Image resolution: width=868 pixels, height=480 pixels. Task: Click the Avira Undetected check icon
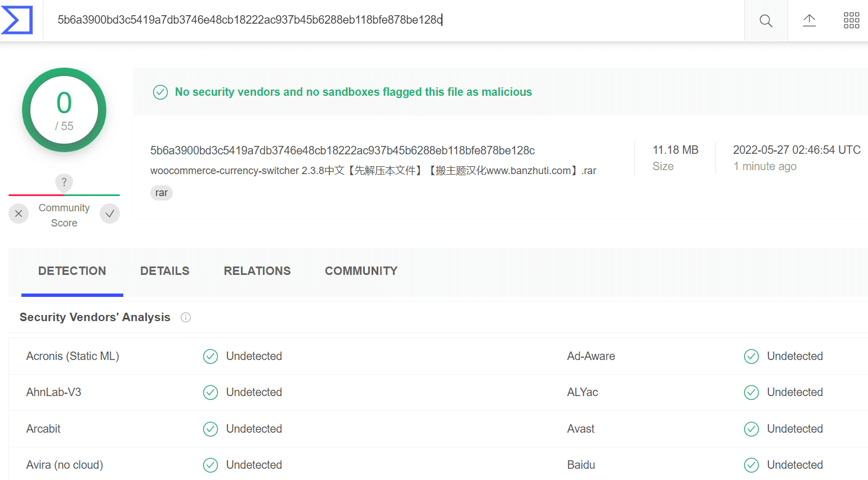[x=211, y=465]
